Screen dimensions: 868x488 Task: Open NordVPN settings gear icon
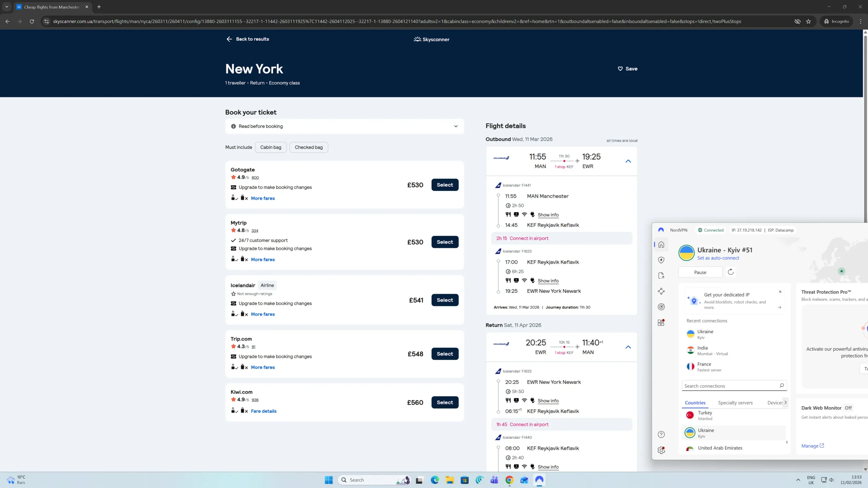tap(661, 450)
